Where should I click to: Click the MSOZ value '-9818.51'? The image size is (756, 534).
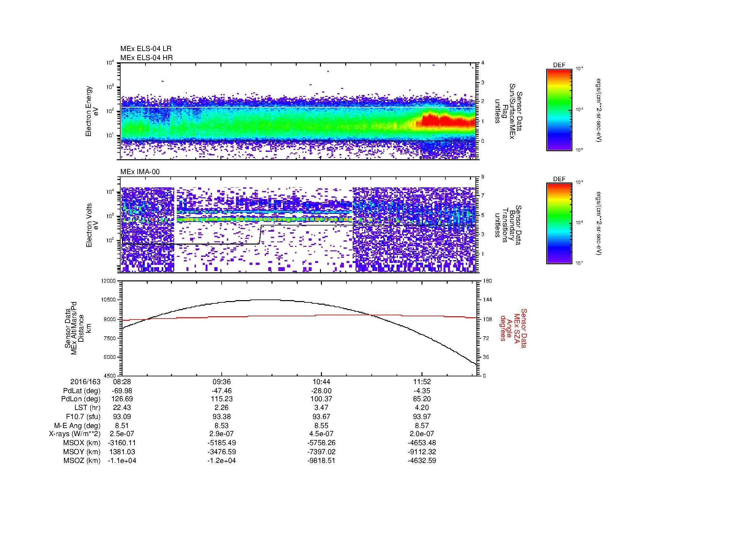tap(321, 461)
